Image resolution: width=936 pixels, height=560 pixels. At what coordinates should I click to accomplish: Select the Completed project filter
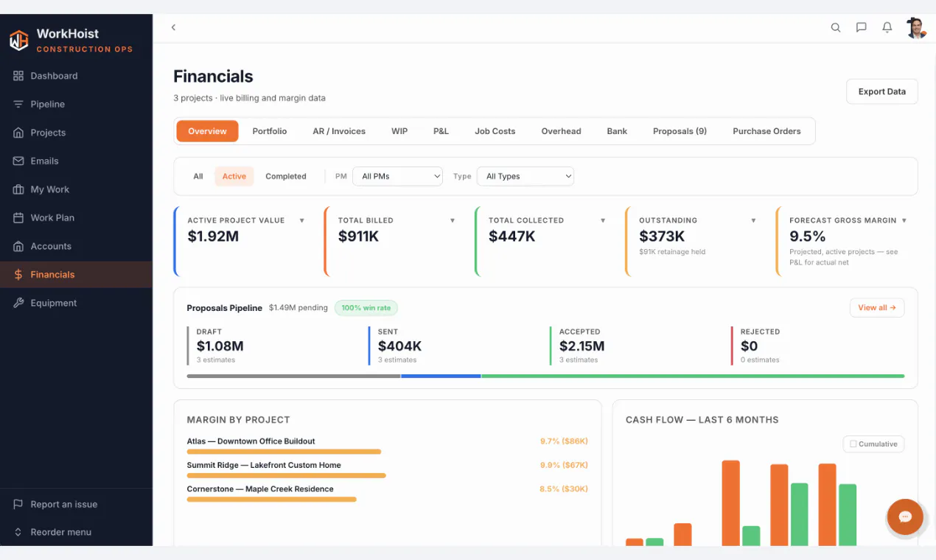click(286, 176)
